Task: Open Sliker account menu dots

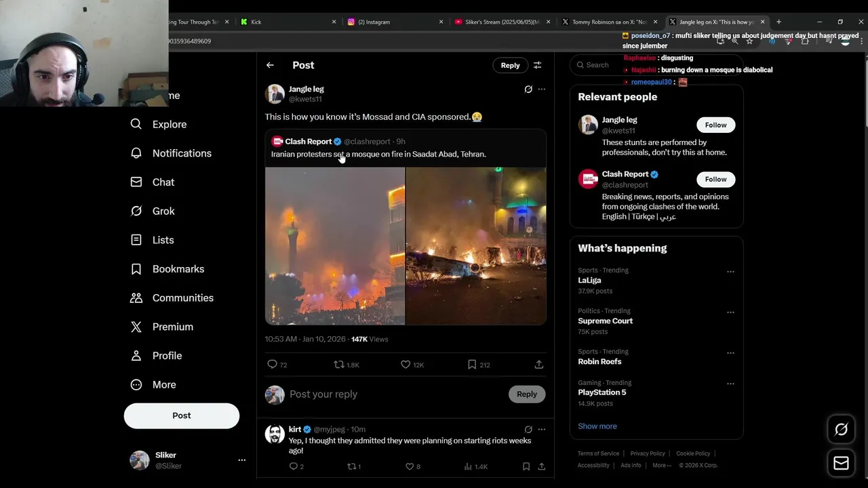Action: (241, 460)
